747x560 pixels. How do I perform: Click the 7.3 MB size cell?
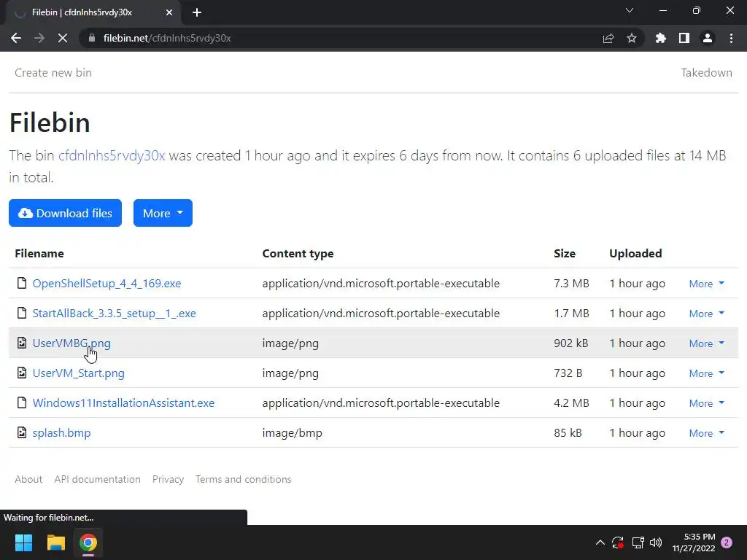coord(571,284)
